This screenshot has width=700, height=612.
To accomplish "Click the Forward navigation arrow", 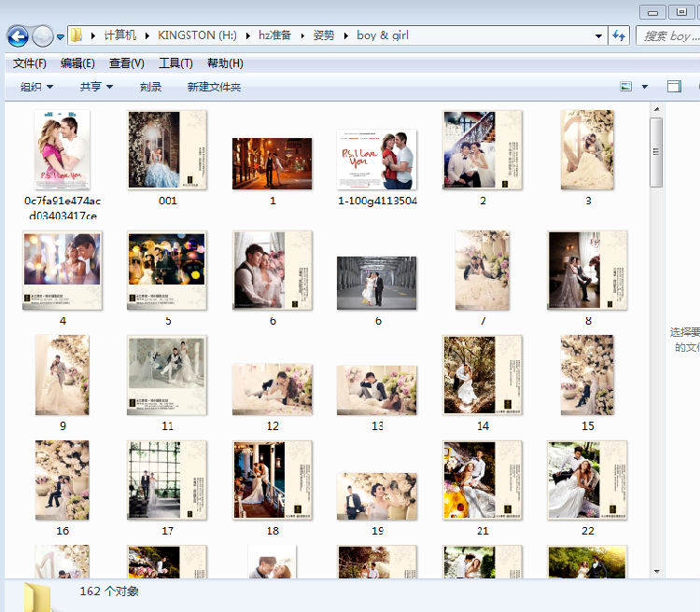I will click(x=43, y=36).
